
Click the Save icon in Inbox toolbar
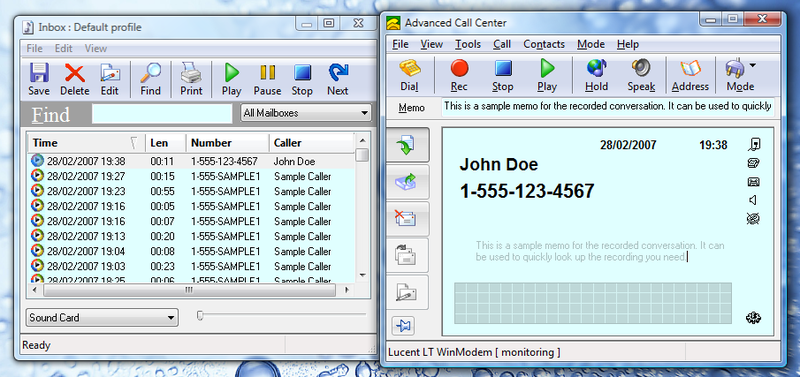(39, 79)
